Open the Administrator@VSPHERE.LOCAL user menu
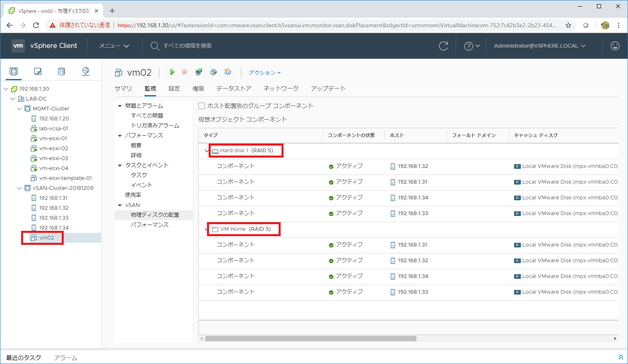This screenshot has height=364, width=628. (x=540, y=46)
